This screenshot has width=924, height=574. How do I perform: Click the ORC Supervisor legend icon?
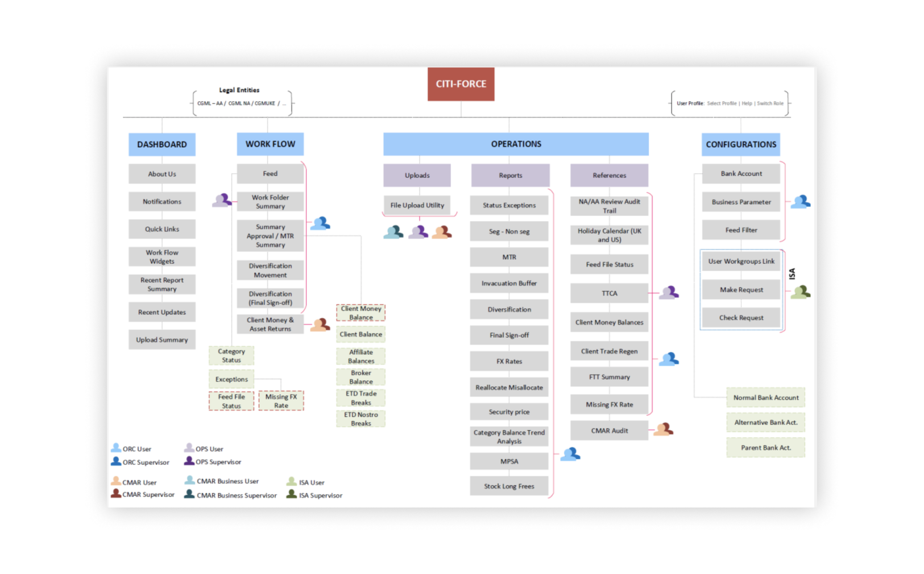click(x=116, y=461)
